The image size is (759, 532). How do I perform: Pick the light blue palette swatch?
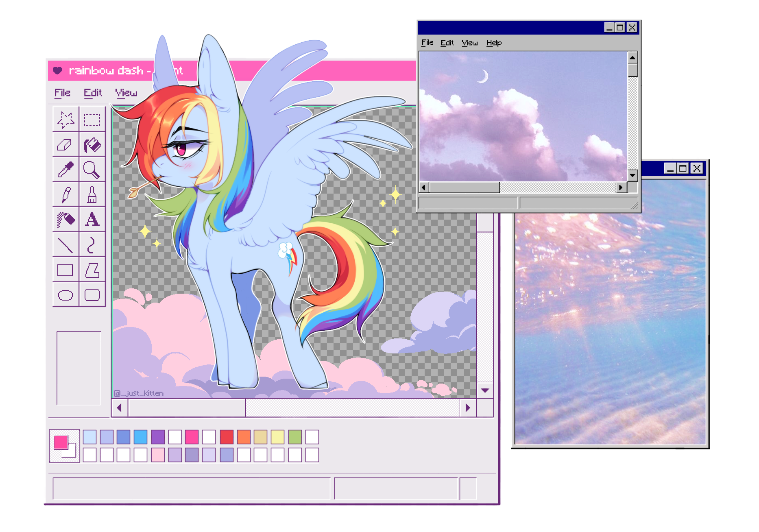pos(89,437)
